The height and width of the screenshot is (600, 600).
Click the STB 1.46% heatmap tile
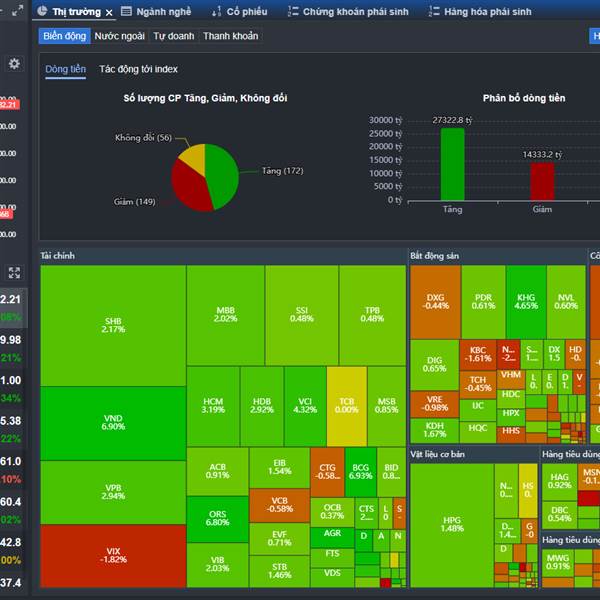[x=280, y=571]
